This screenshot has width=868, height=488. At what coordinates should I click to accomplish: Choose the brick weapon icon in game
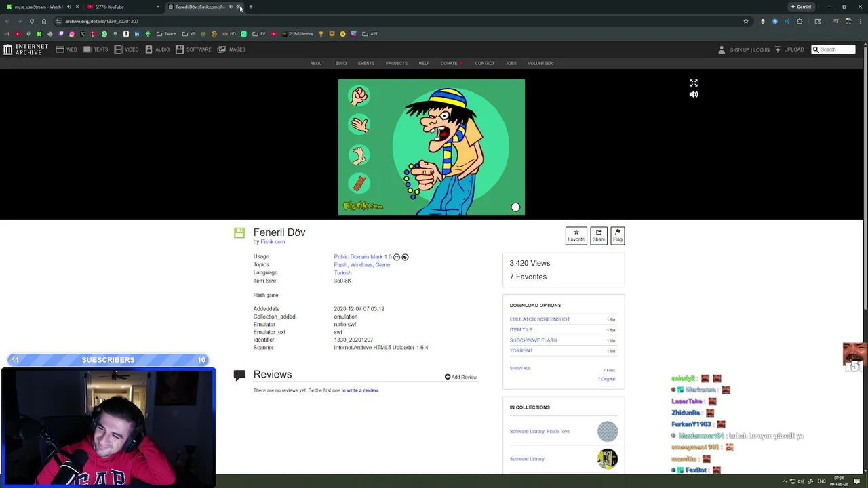[359, 183]
